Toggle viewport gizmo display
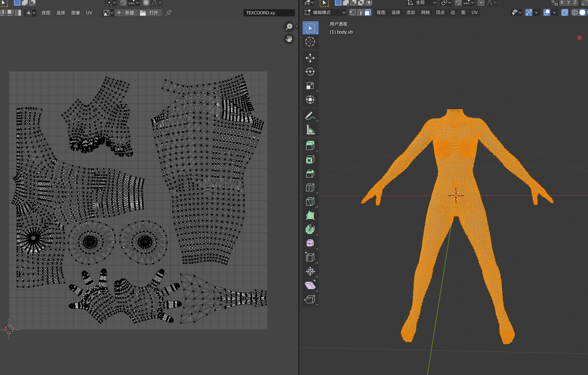Viewport: 588px width, 375px height. (529, 12)
